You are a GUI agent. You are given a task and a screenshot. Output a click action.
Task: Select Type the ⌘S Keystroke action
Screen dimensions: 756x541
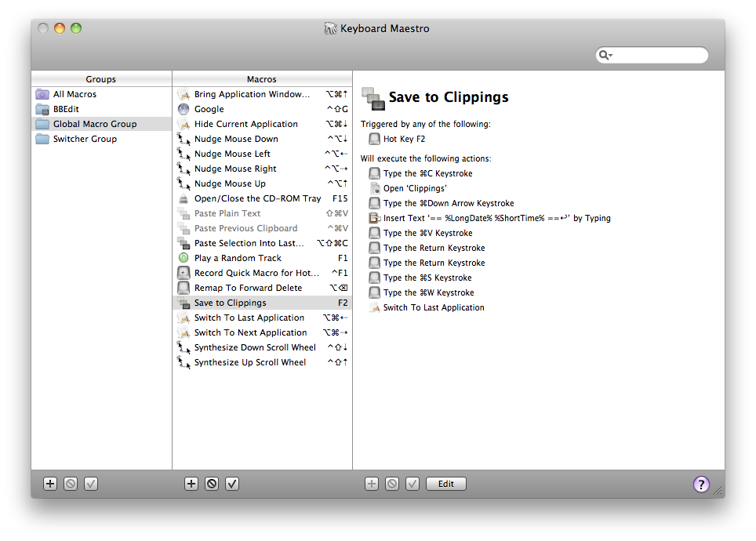[420, 278]
